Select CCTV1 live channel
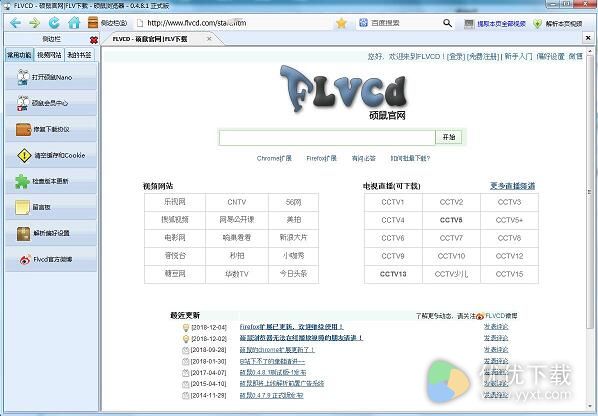 (x=393, y=202)
